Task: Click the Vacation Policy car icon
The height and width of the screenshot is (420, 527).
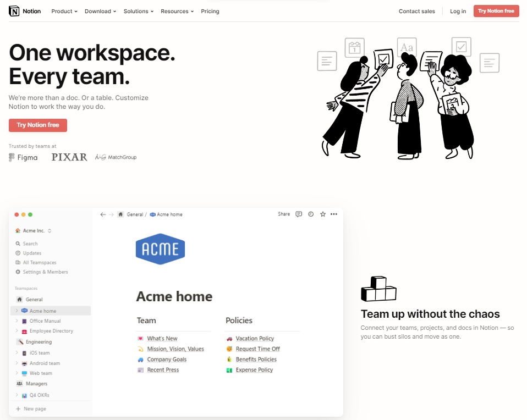Action: pyautogui.click(x=229, y=339)
